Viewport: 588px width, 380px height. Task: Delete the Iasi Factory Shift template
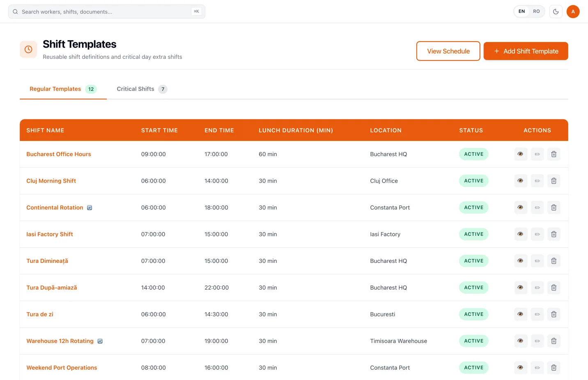click(554, 234)
